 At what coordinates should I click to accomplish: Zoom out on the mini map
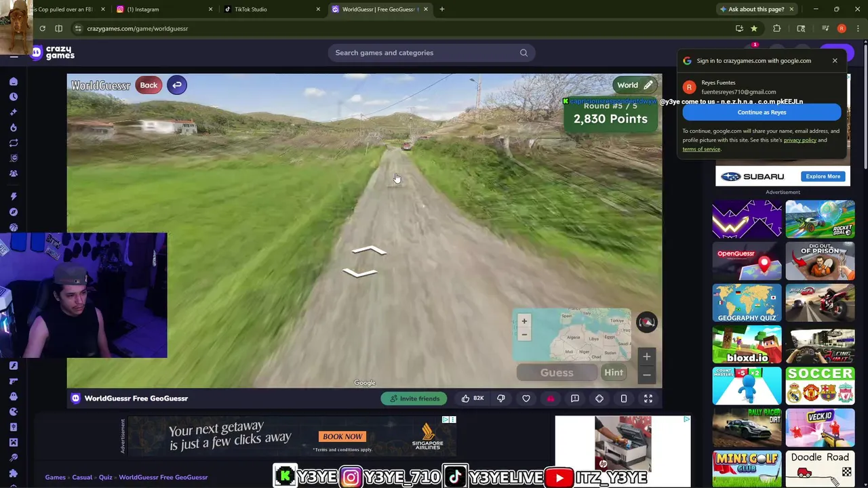coord(524,334)
